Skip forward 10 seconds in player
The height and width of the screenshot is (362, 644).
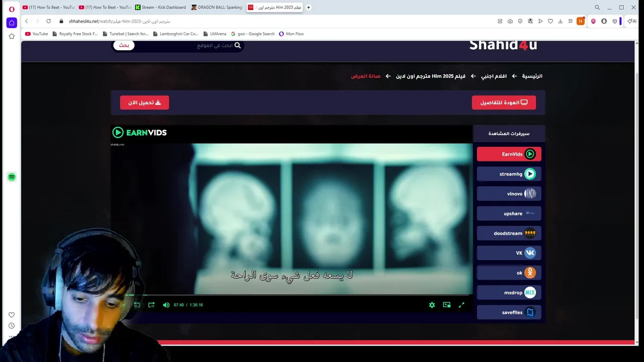point(151,305)
